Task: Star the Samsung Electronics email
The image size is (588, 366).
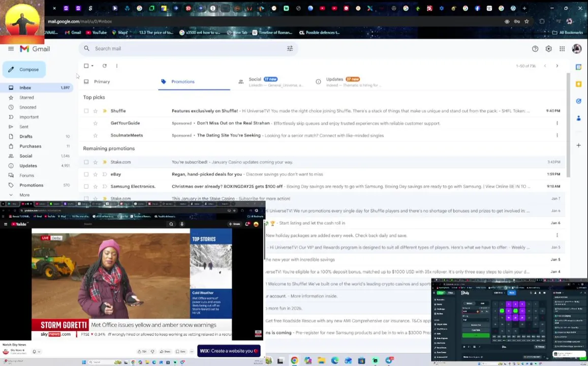Action: [x=95, y=187]
